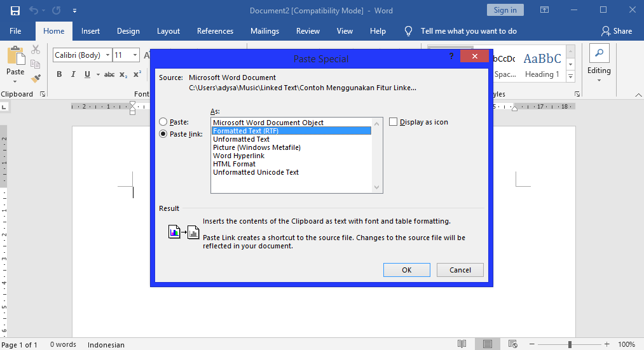Switch to the Mailings tab
The height and width of the screenshot is (350, 644).
[x=265, y=31]
